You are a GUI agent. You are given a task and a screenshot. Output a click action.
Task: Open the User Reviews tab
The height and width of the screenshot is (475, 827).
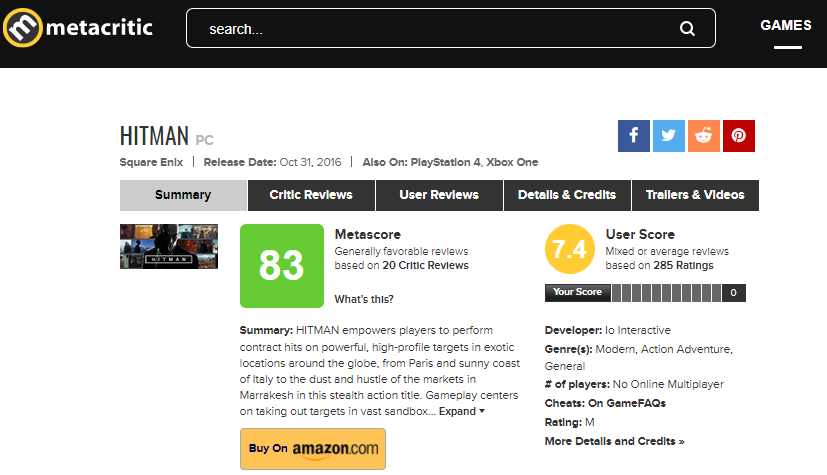tap(439, 195)
